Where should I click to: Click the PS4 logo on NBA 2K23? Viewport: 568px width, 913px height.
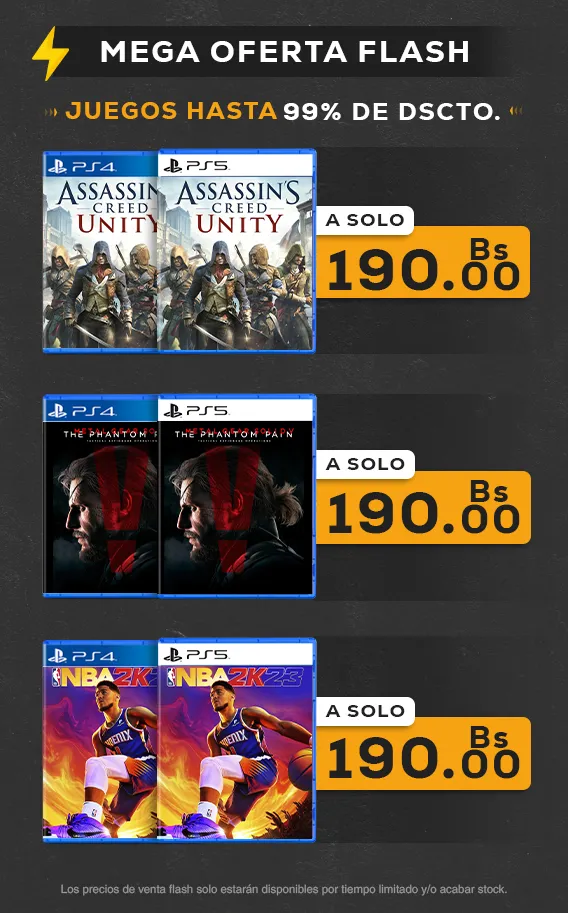point(81,656)
